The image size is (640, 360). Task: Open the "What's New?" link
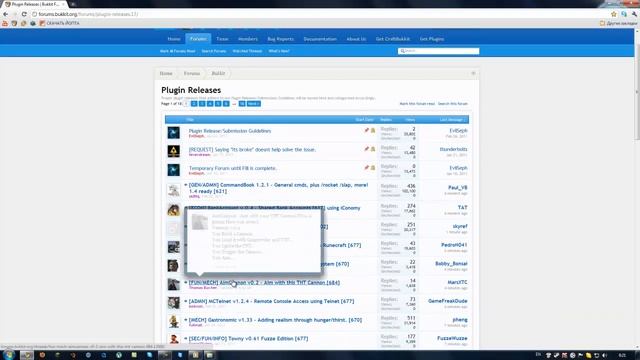[279, 51]
